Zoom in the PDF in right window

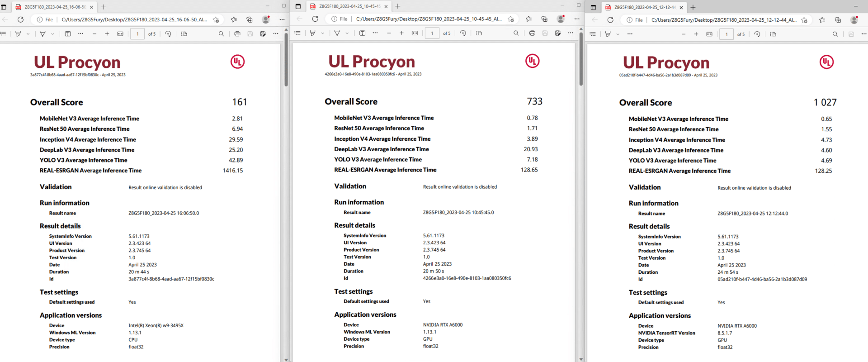(696, 34)
